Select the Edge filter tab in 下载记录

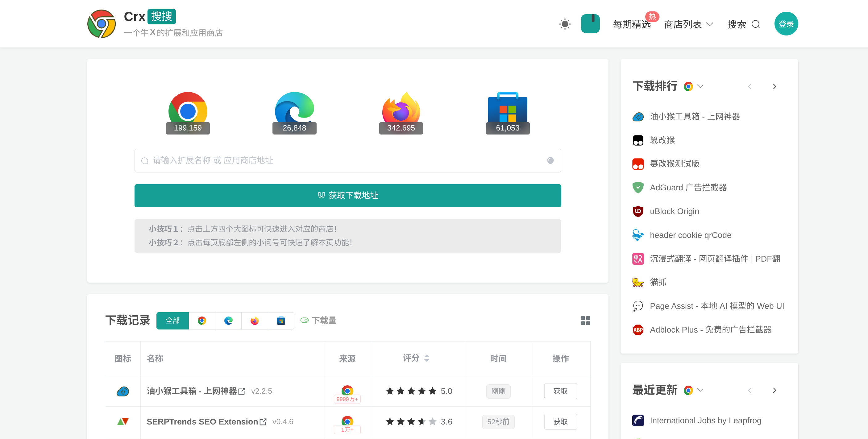coord(228,321)
